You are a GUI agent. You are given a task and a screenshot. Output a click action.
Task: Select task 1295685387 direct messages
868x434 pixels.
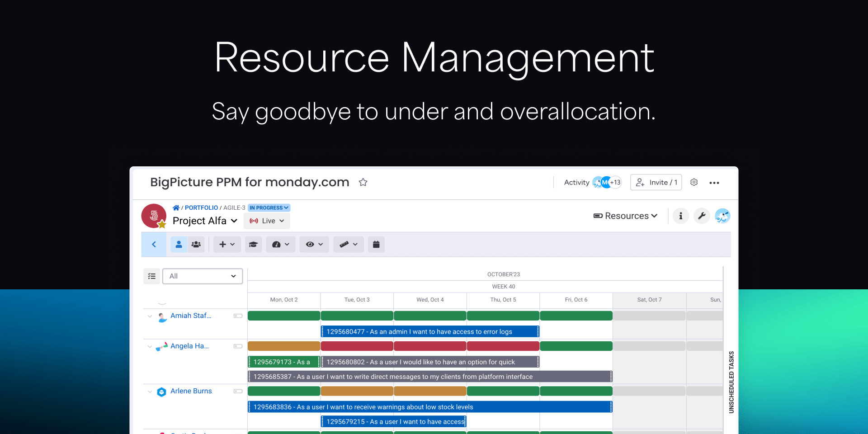(430, 377)
